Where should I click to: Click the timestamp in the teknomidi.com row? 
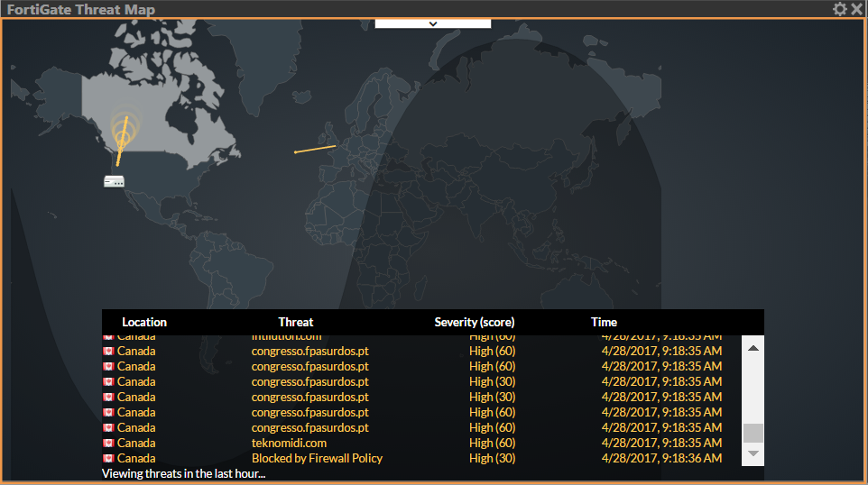click(x=661, y=443)
